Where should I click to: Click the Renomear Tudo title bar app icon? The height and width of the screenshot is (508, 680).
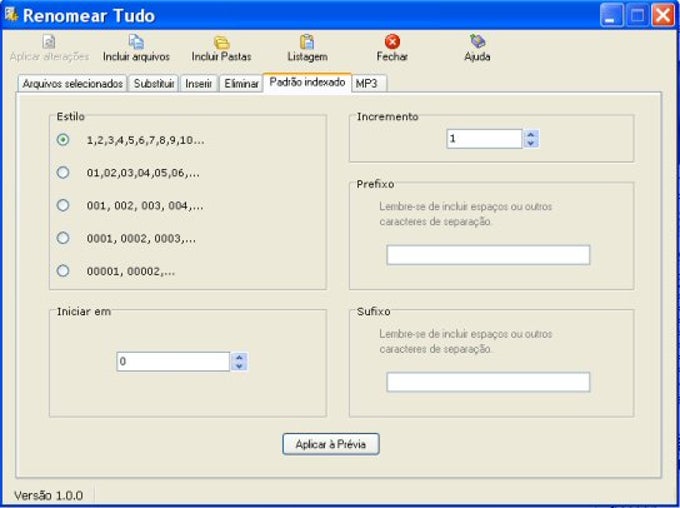point(11,14)
